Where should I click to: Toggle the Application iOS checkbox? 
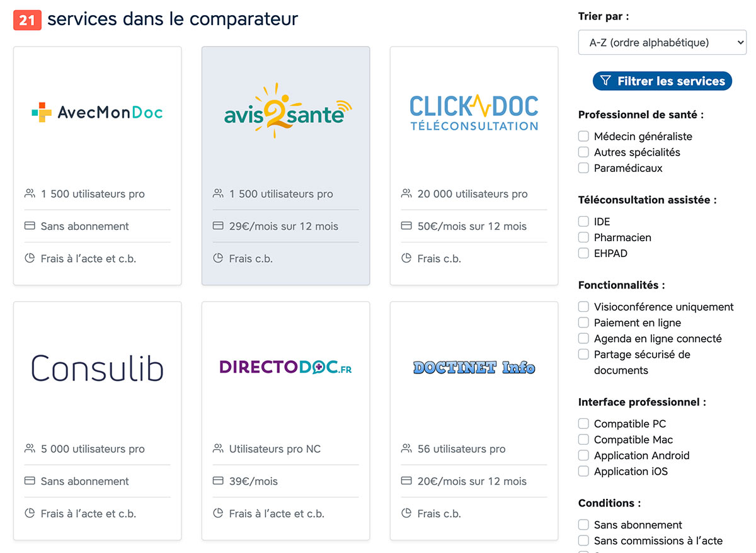coord(583,471)
